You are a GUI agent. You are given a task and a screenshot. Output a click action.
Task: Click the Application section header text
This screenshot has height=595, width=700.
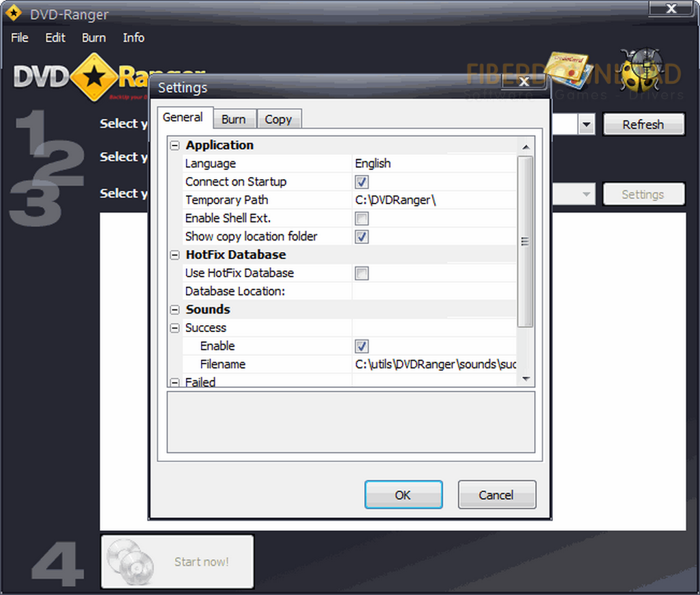[219, 146]
